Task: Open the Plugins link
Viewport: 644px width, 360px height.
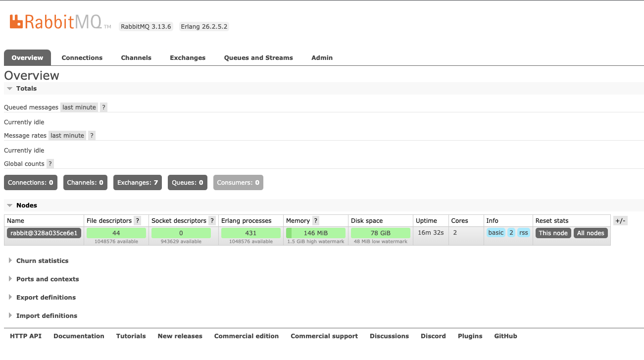Action: click(470, 336)
